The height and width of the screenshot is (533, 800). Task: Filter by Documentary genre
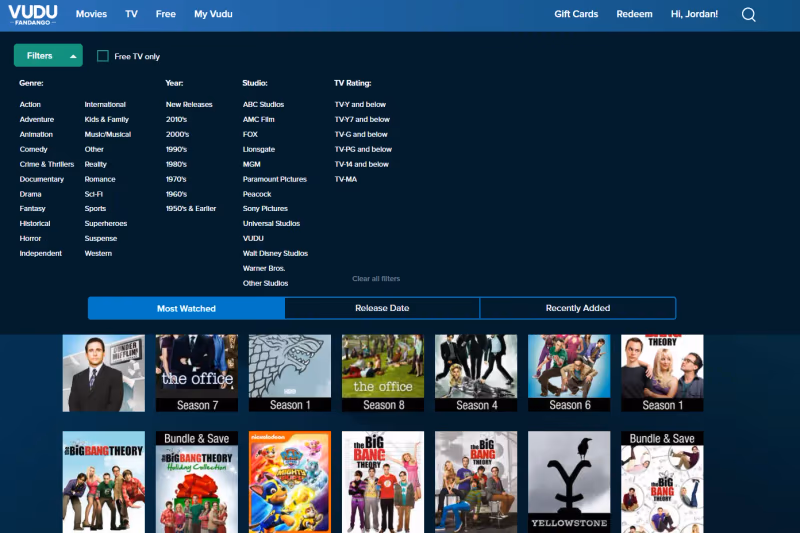[x=42, y=179]
